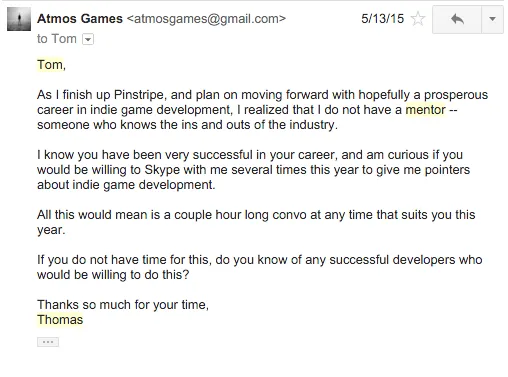
Task: Show trimmed content with the ellipsis button
Action: 48,342
